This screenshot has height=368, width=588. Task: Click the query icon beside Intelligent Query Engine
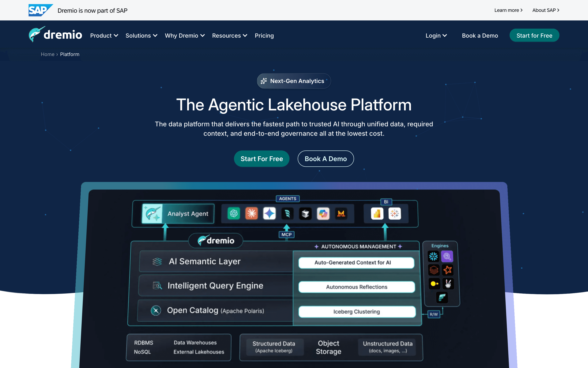(157, 285)
